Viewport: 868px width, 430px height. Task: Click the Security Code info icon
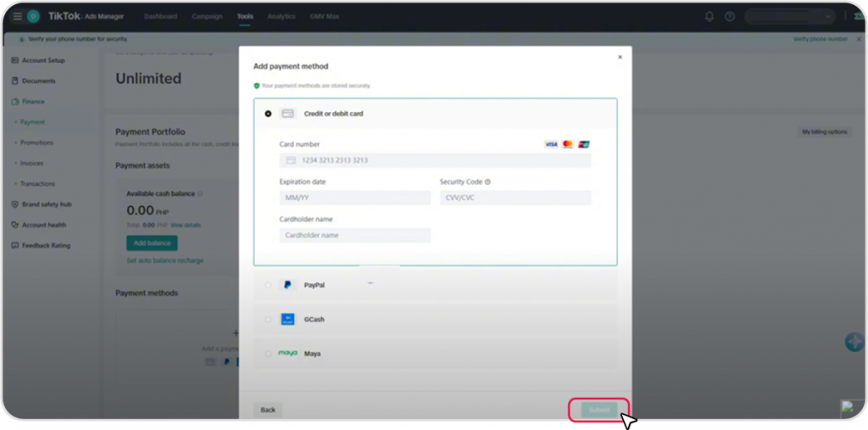pyautogui.click(x=487, y=181)
